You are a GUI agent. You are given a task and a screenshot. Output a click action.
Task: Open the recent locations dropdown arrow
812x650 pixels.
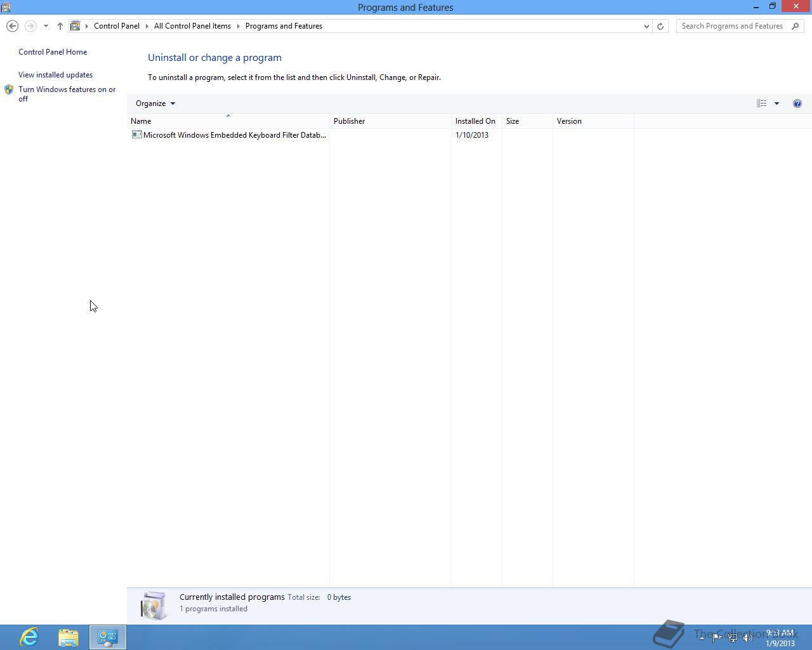46,26
